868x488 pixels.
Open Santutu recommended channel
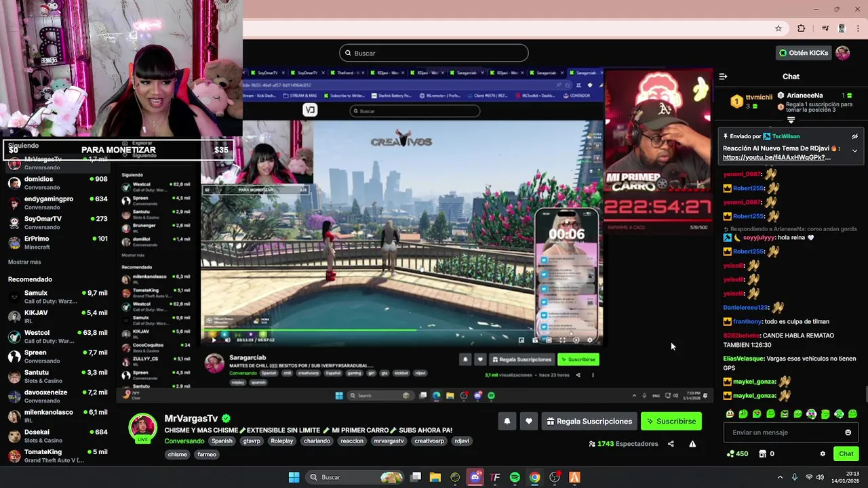[58, 376]
